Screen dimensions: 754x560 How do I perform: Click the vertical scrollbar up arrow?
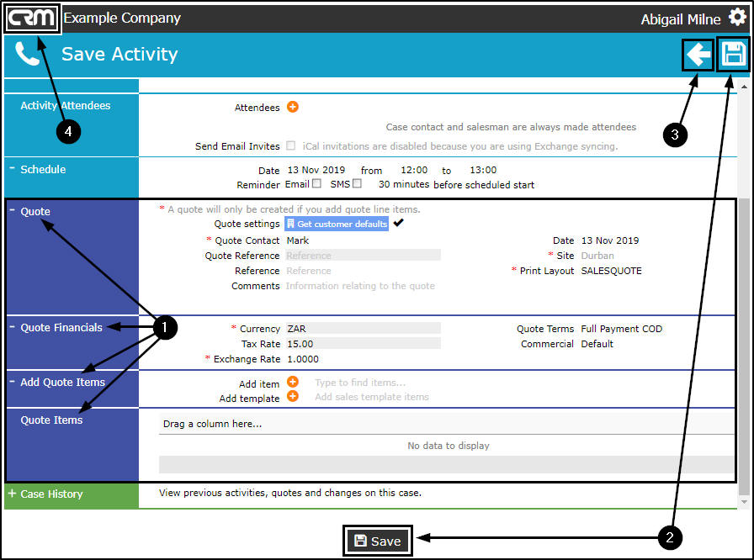(744, 87)
